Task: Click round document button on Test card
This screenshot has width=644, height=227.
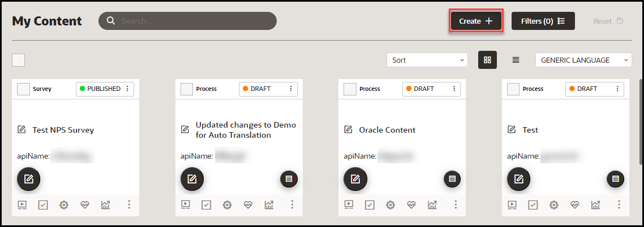Action: [615, 179]
